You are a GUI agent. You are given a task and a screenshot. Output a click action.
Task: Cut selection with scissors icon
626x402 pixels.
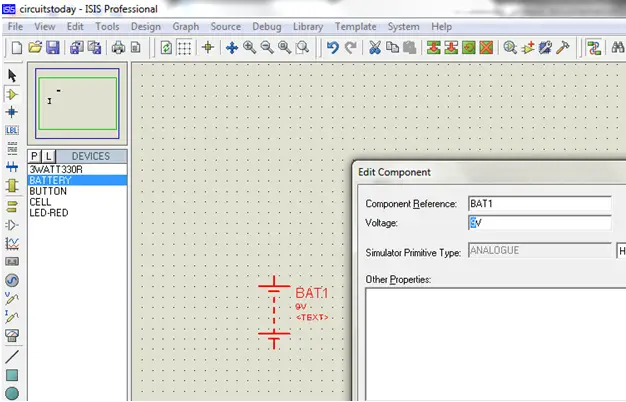(x=374, y=48)
